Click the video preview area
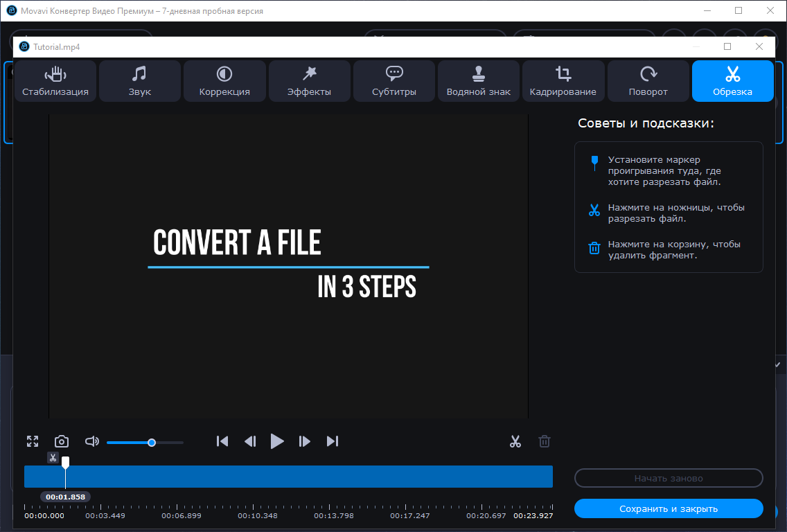This screenshot has height=532, width=787. 289,266
